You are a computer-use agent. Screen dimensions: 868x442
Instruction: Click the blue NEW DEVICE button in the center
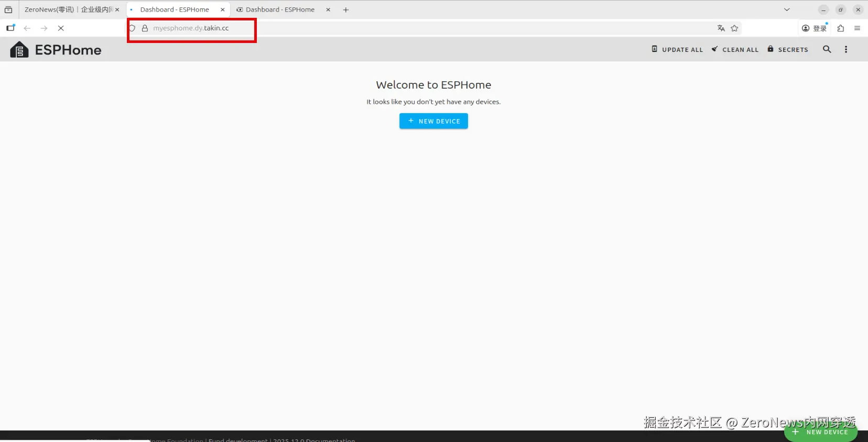click(433, 121)
